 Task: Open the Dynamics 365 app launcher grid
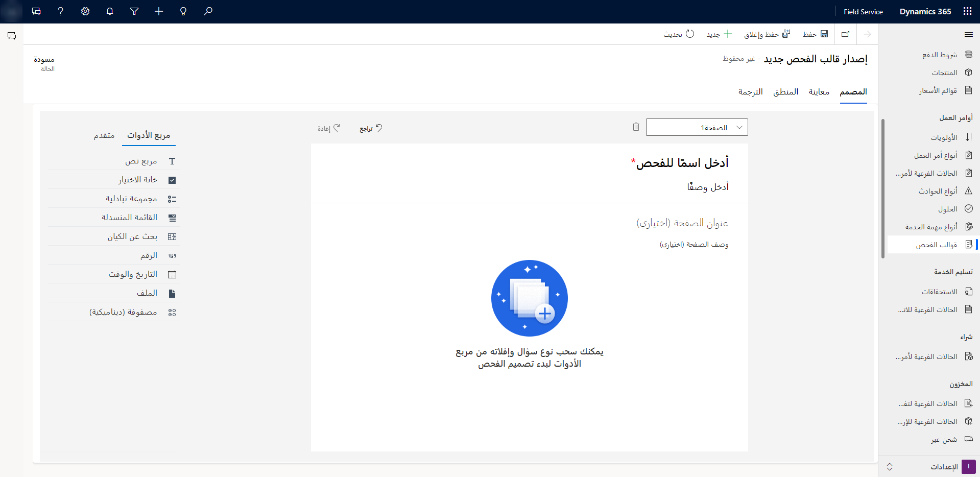[x=967, y=11]
